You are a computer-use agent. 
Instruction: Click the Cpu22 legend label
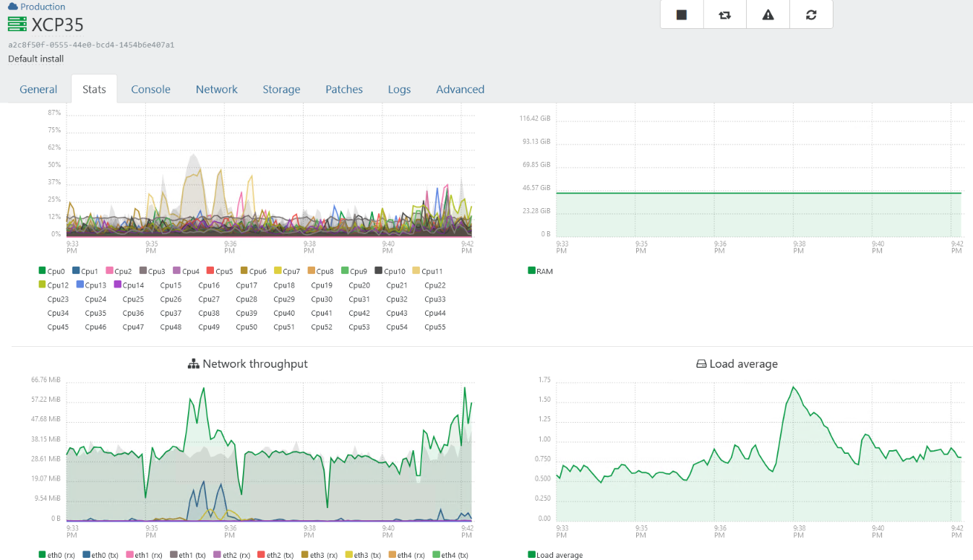434,285
